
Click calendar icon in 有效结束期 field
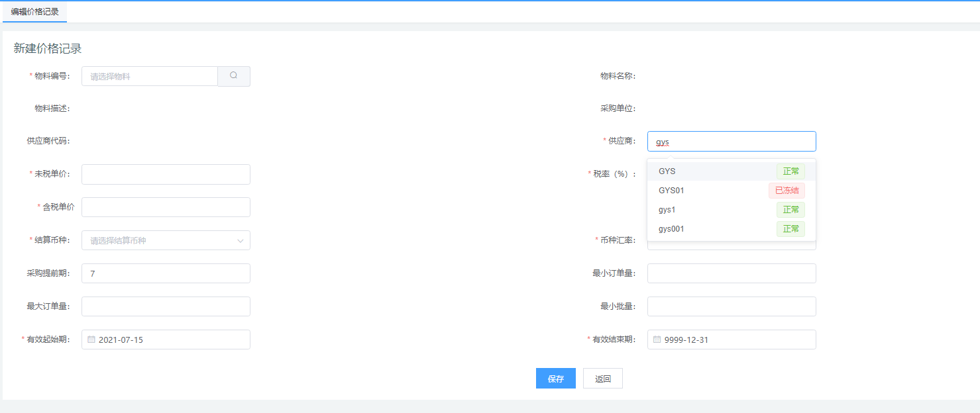tap(657, 340)
